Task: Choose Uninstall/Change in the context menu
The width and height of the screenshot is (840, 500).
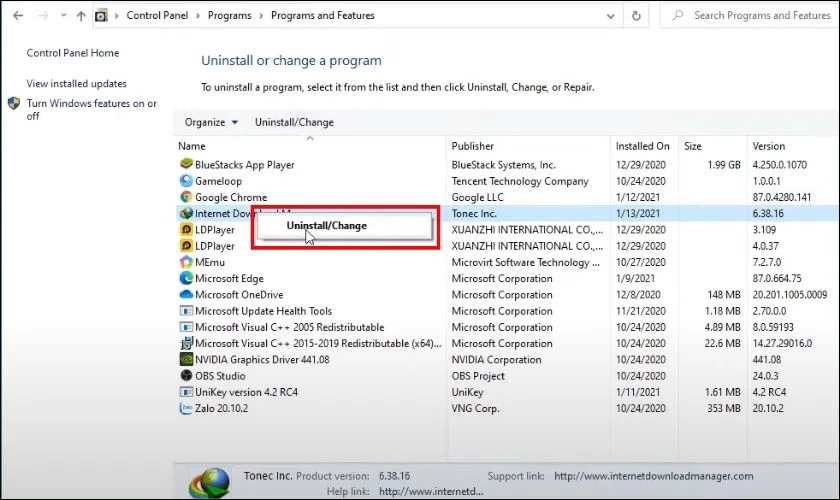Action: point(344,226)
